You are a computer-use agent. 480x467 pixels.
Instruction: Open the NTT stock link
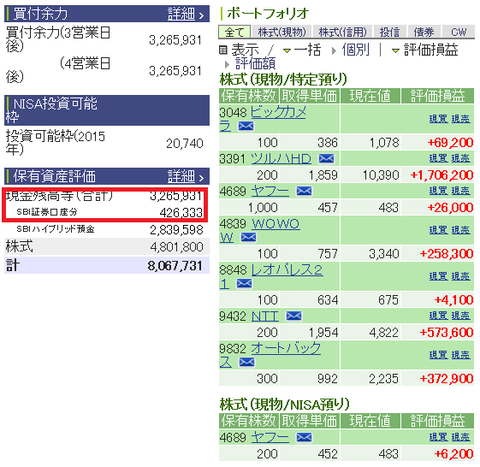pos(265,316)
